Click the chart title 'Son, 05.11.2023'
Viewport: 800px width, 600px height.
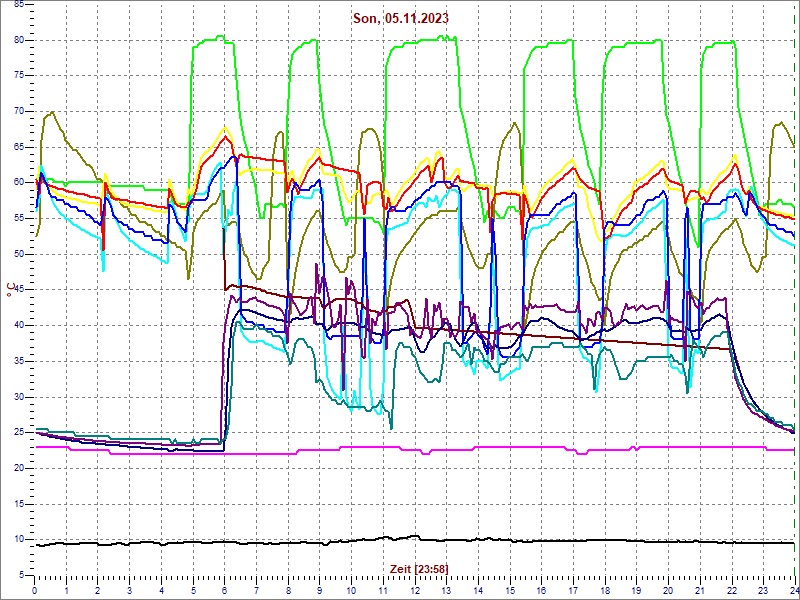click(401, 19)
